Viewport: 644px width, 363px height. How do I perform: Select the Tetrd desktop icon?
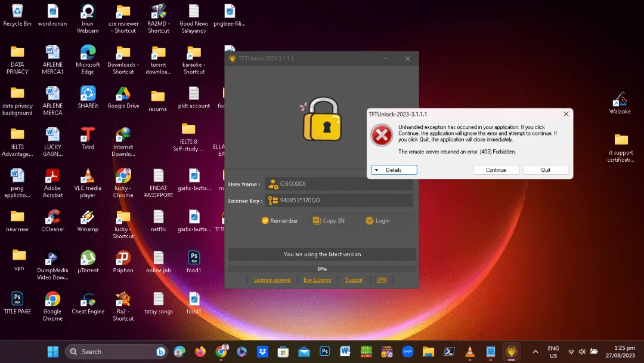(x=88, y=139)
